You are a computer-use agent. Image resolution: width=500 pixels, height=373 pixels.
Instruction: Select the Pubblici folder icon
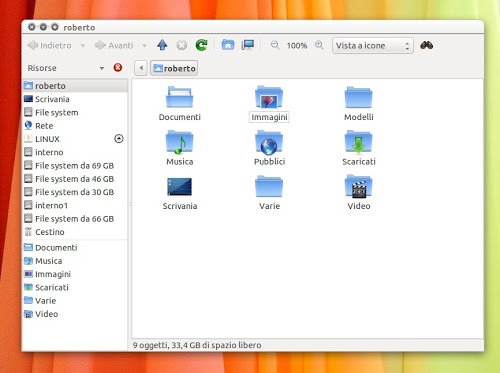(269, 142)
